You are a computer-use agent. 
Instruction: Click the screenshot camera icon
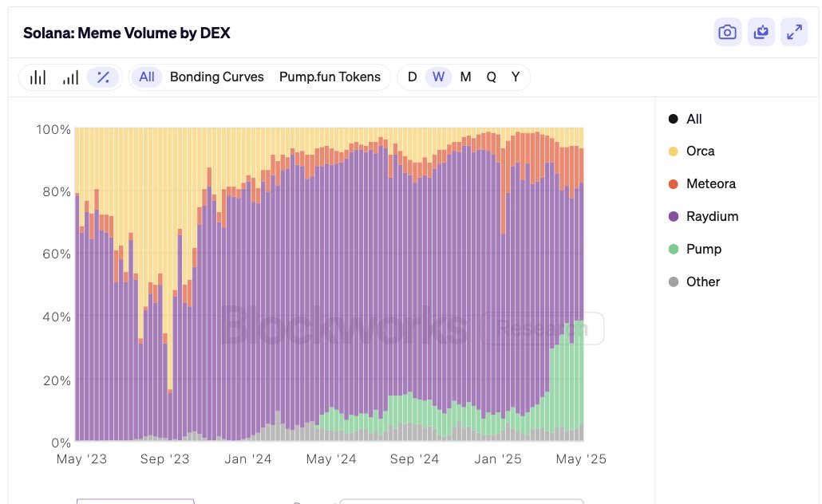coord(727,33)
